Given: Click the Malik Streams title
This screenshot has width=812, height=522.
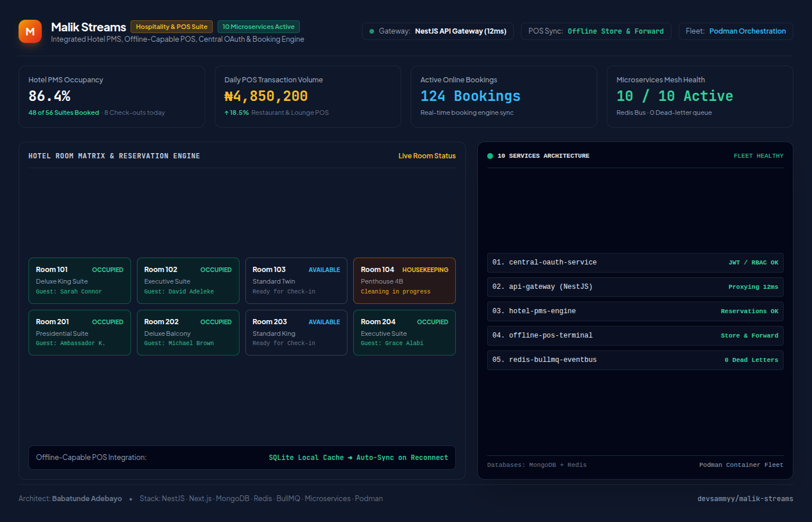Looking at the screenshot, I should (89, 27).
